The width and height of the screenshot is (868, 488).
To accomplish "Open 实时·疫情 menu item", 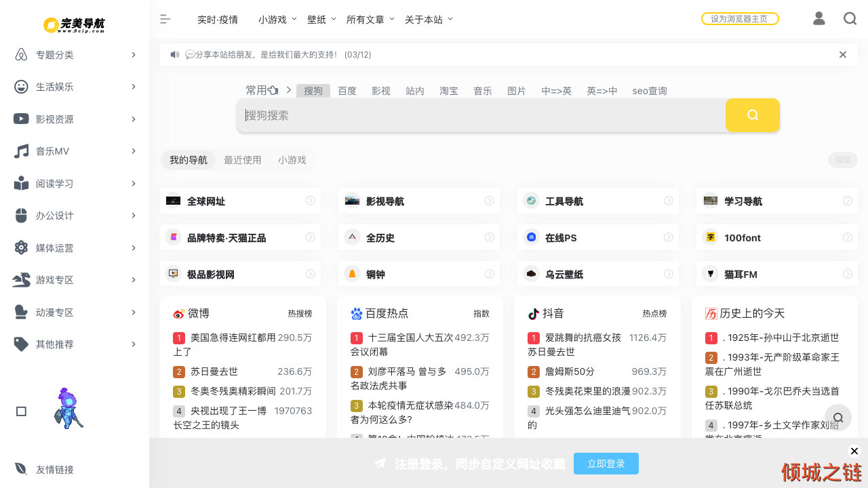I will 218,20.
